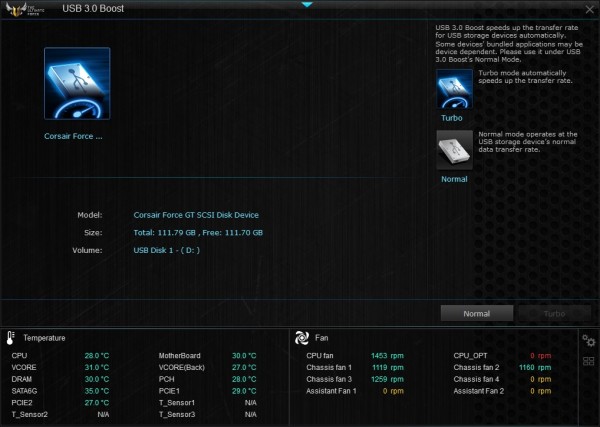
Task: Click the Model: field label
Action: [90, 215]
